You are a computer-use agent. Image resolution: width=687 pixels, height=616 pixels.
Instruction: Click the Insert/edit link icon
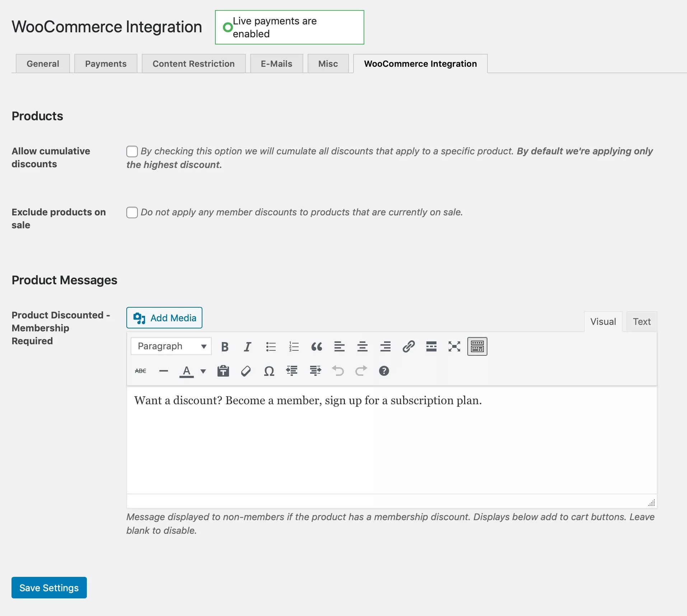408,346
